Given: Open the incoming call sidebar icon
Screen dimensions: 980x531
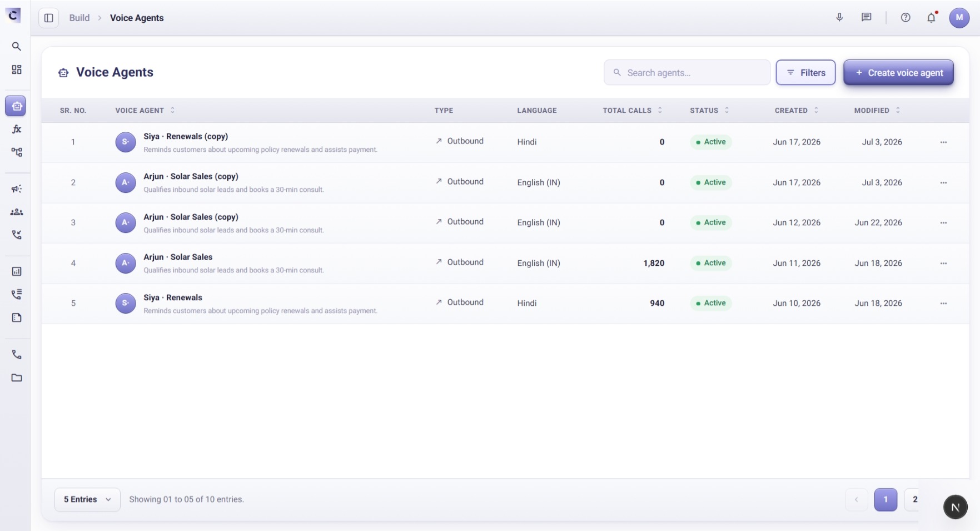Looking at the screenshot, I should coord(17,235).
